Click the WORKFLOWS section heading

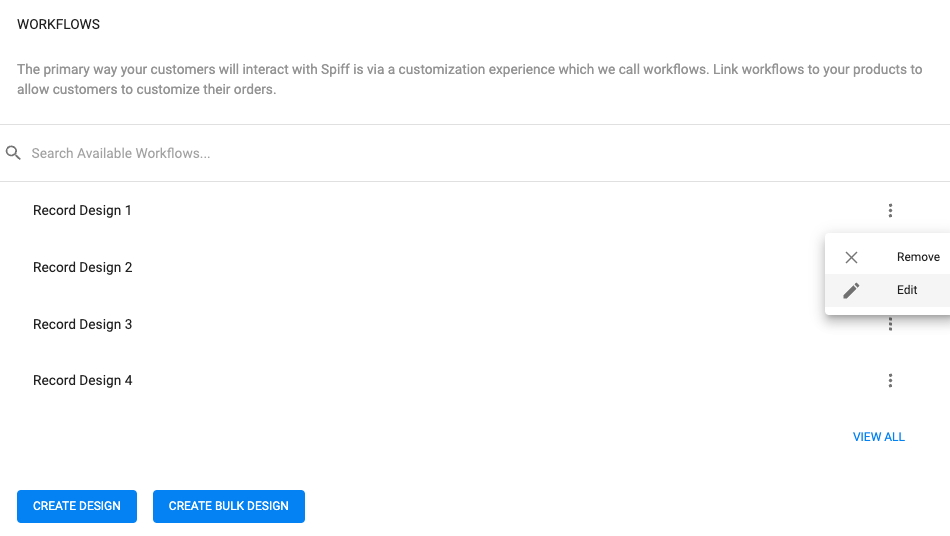point(58,24)
